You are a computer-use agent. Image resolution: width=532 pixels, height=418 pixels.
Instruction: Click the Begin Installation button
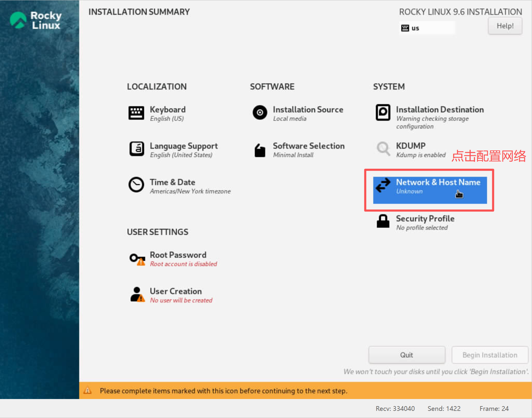(x=490, y=355)
